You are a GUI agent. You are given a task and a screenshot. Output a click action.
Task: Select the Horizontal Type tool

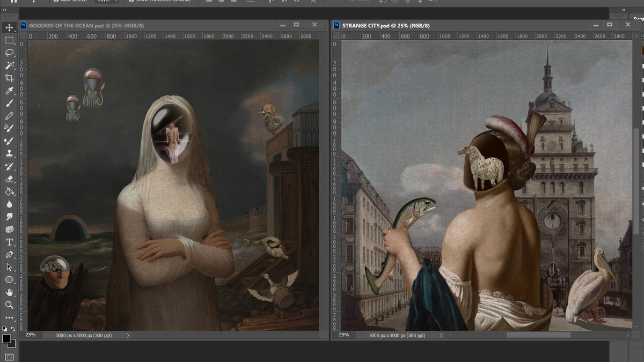coord(9,242)
